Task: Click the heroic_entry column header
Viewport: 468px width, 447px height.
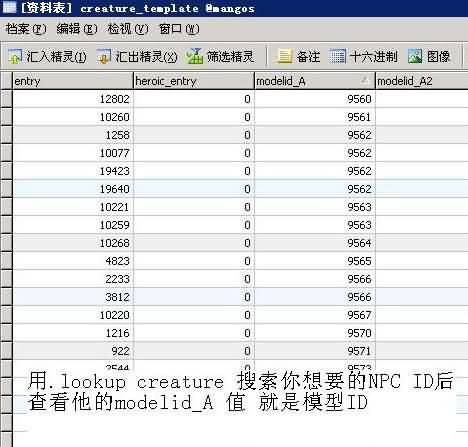Action: click(x=194, y=81)
